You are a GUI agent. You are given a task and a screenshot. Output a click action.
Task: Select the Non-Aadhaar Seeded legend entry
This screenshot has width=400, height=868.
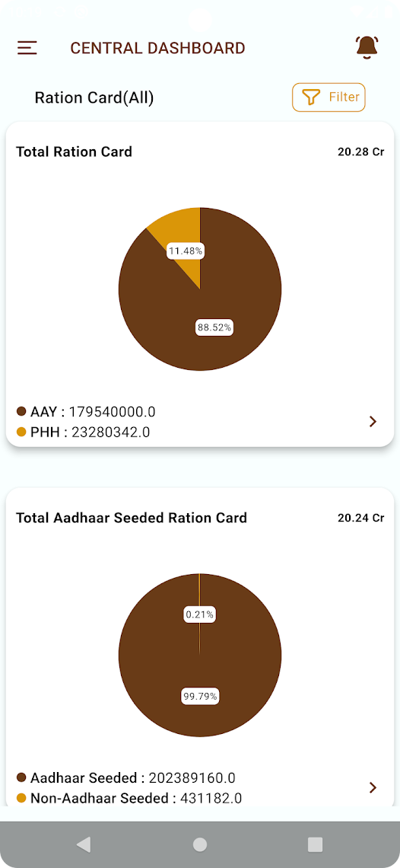(x=129, y=798)
